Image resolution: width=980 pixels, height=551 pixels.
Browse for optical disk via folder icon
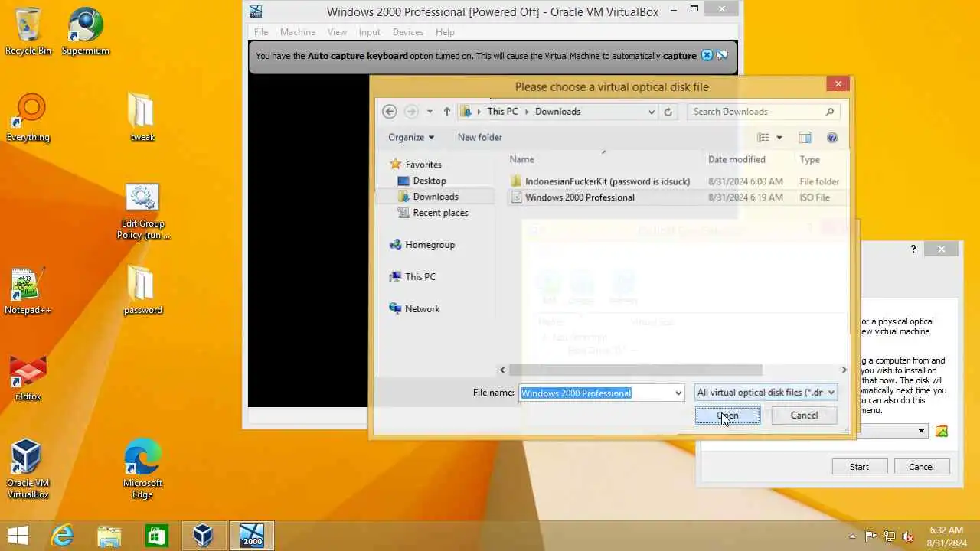coord(942,431)
